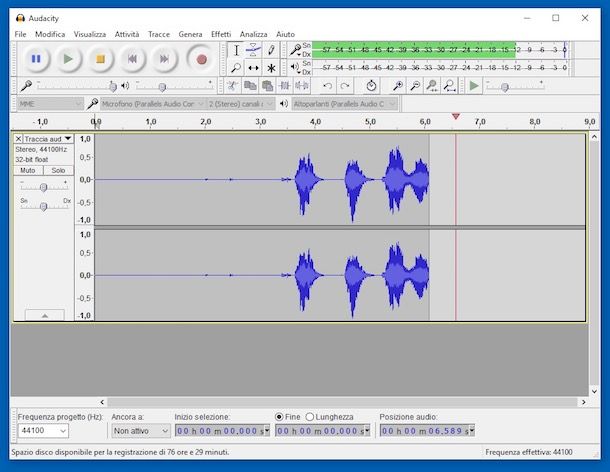Click Play-at-speed green arrow
The image size is (610, 472).
click(x=474, y=86)
